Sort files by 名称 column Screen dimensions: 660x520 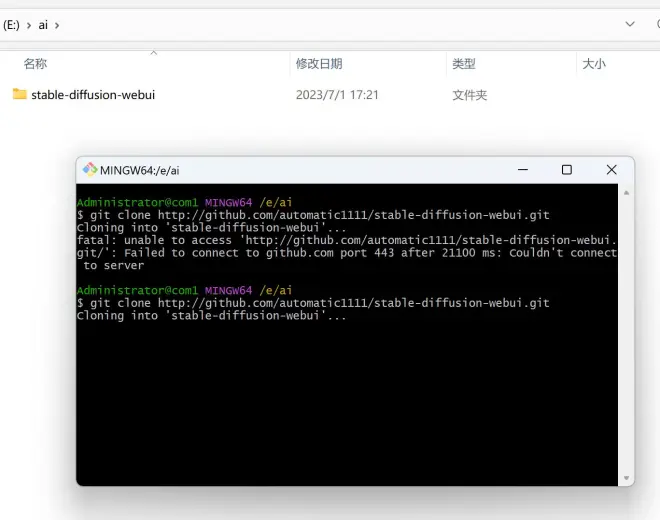pos(35,64)
